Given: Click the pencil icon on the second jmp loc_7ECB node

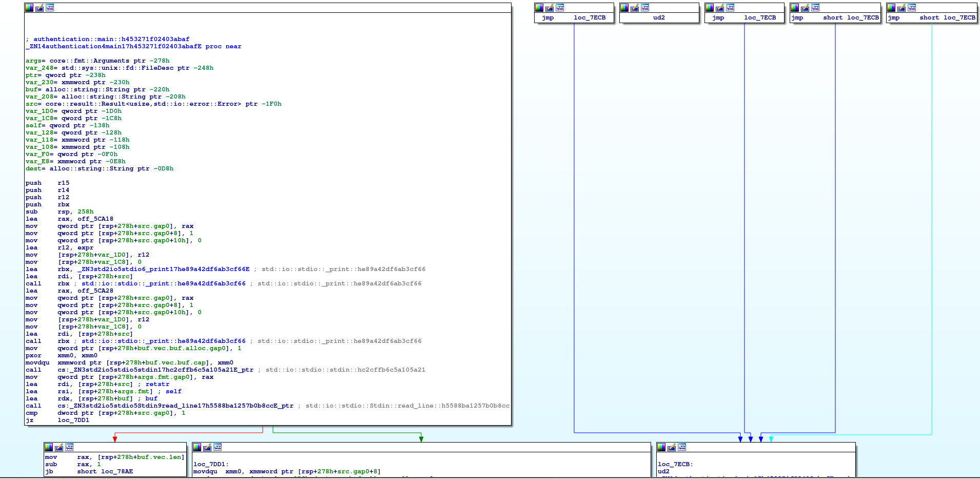Looking at the screenshot, I should coord(719,8).
